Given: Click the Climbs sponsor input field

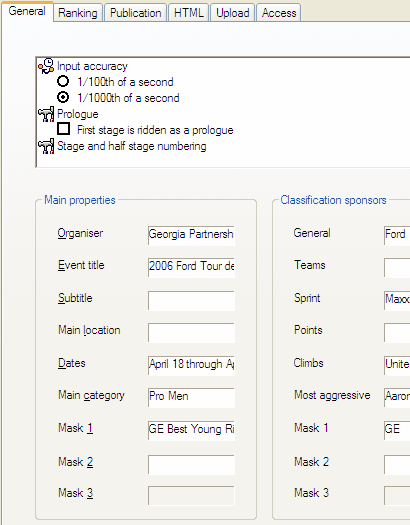Looking at the screenshot, I should [397, 365].
